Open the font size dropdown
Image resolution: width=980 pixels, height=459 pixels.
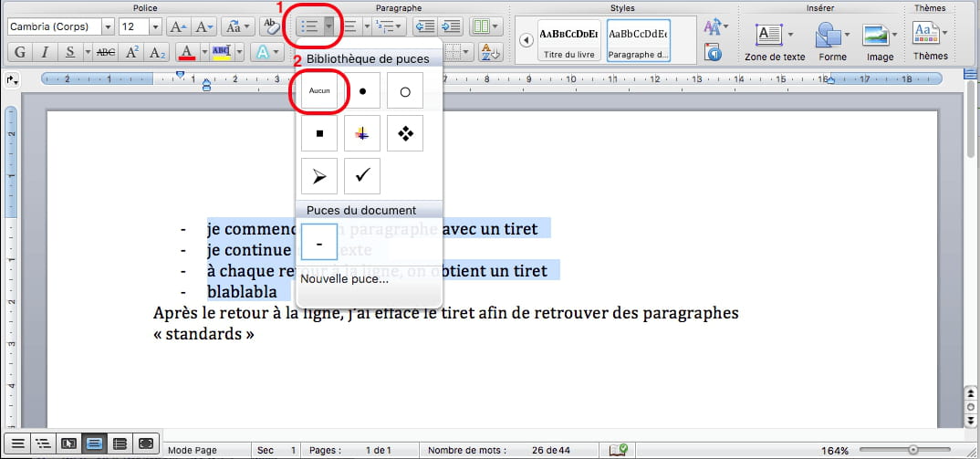click(x=155, y=27)
